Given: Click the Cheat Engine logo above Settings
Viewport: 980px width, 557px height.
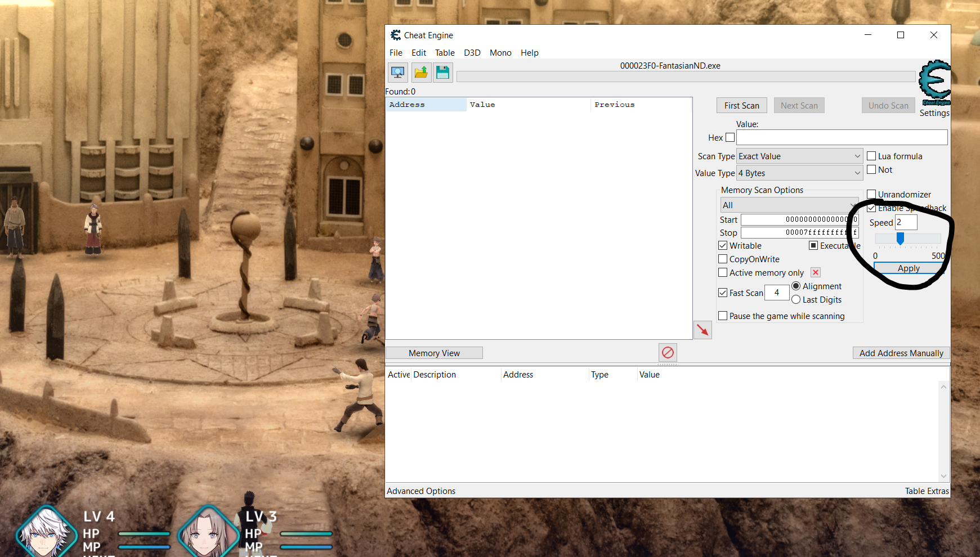Looking at the screenshot, I should [934, 83].
